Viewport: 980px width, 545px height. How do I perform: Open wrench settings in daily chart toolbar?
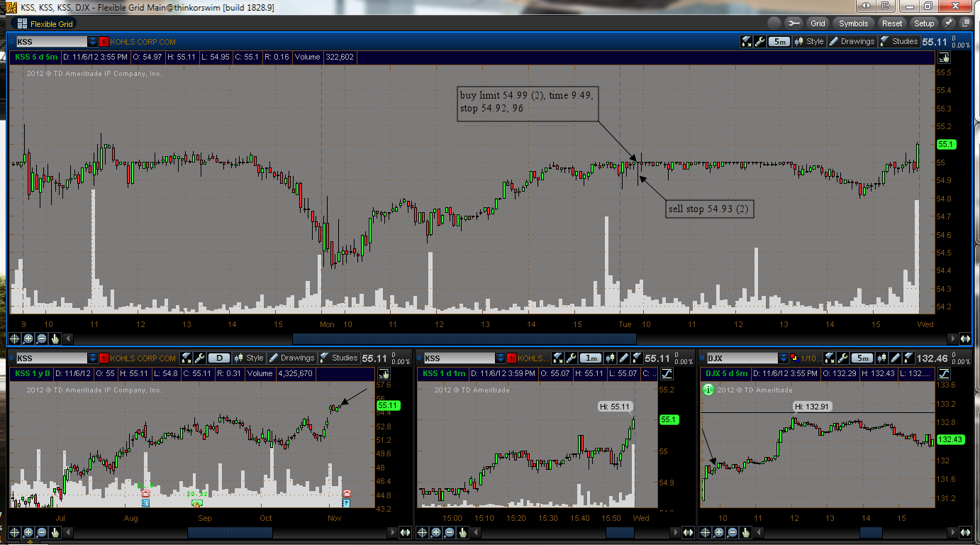pyautogui.click(x=200, y=358)
